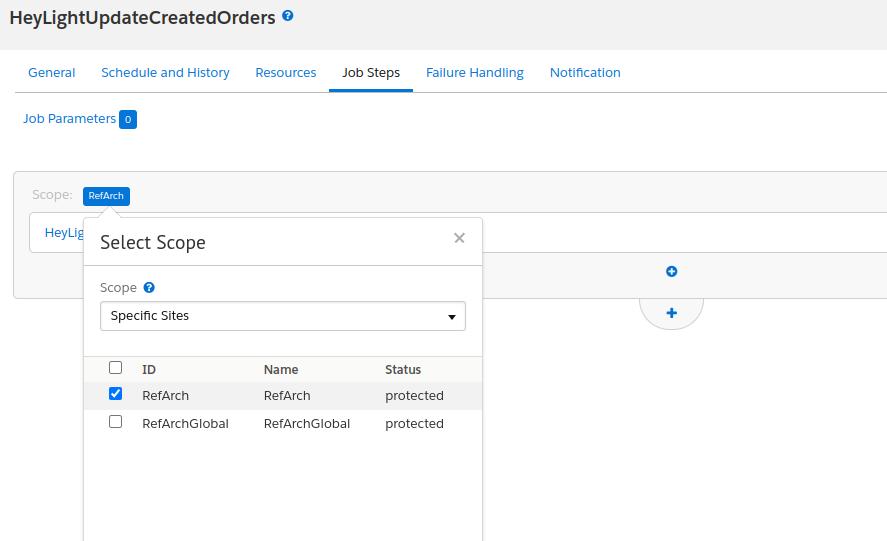
Task: Toggle the select-all sites checkbox
Action: pos(115,368)
